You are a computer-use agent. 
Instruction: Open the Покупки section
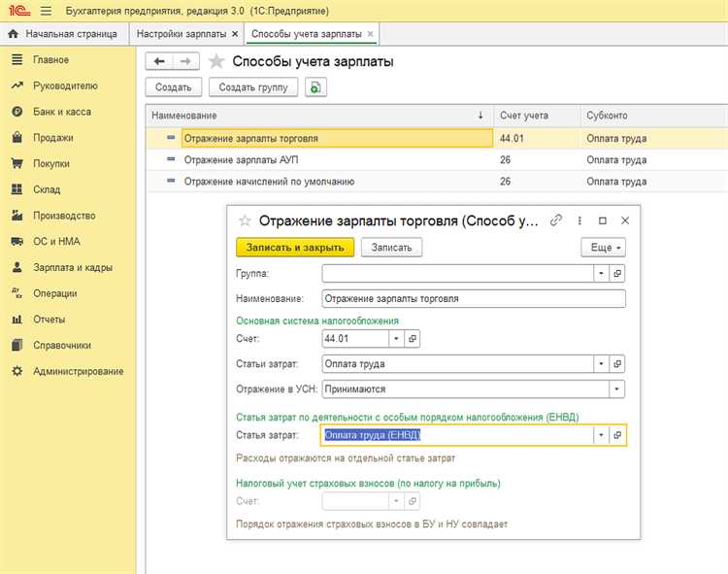(51, 164)
